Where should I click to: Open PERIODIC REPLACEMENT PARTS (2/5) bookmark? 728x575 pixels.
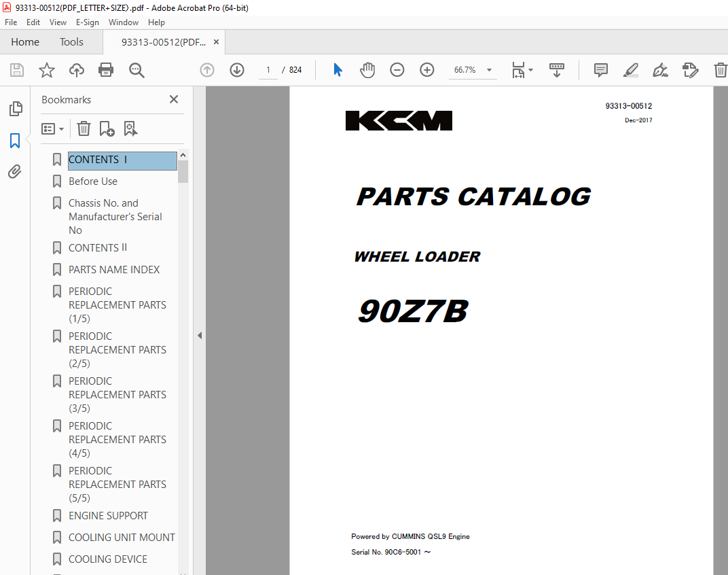(x=117, y=349)
